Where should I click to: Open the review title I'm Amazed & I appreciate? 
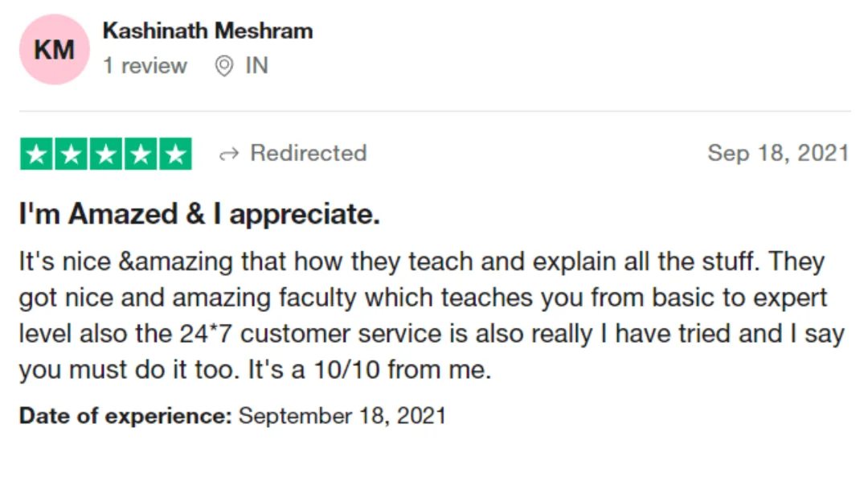[199, 214]
